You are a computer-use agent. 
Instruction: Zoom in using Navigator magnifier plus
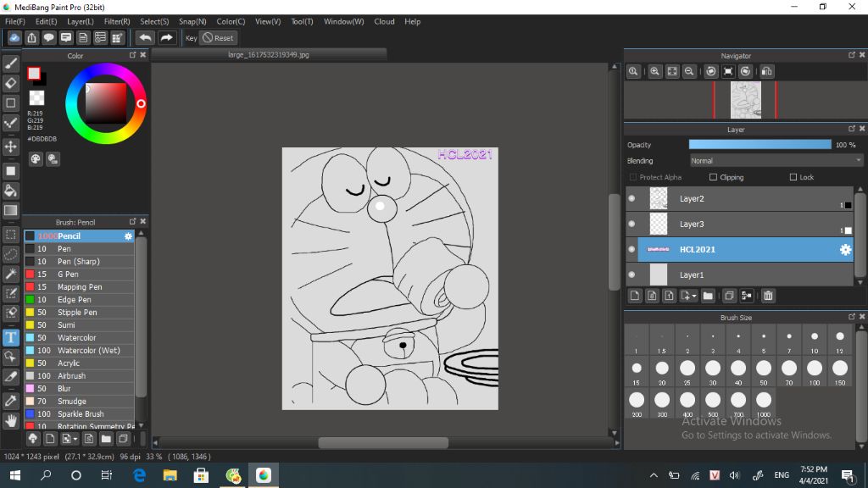click(655, 71)
